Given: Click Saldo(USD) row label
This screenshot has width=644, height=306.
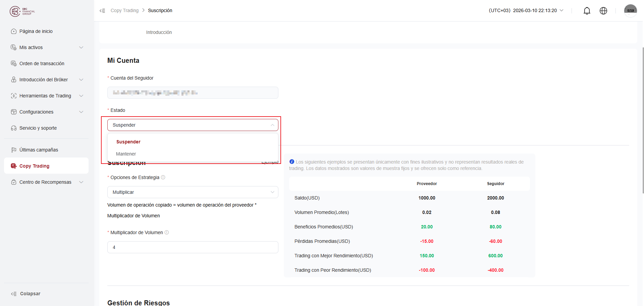Looking at the screenshot, I should [x=307, y=198].
